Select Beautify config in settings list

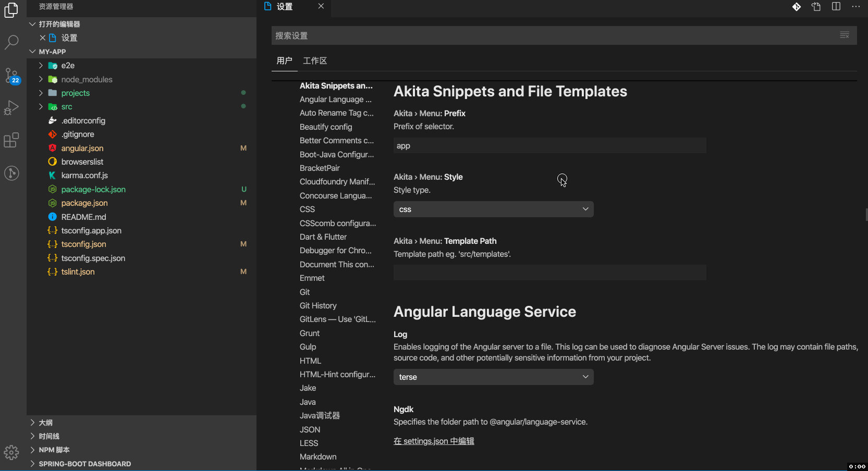(x=326, y=127)
